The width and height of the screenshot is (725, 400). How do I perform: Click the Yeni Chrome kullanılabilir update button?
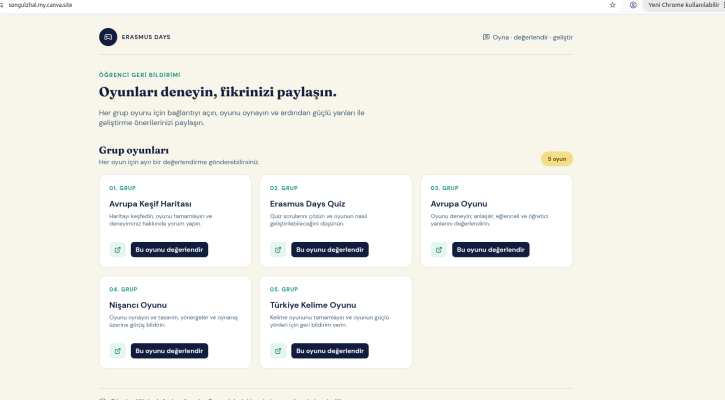683,5
